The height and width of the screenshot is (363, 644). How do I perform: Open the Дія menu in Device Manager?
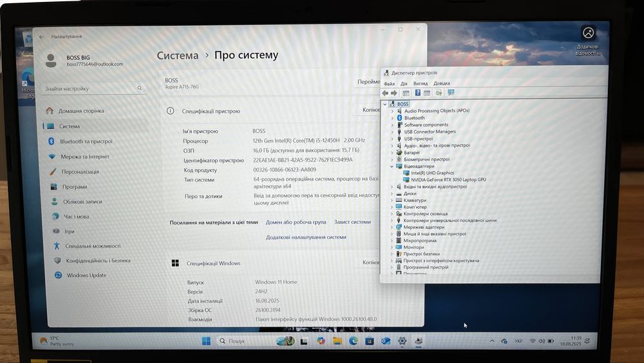(404, 83)
